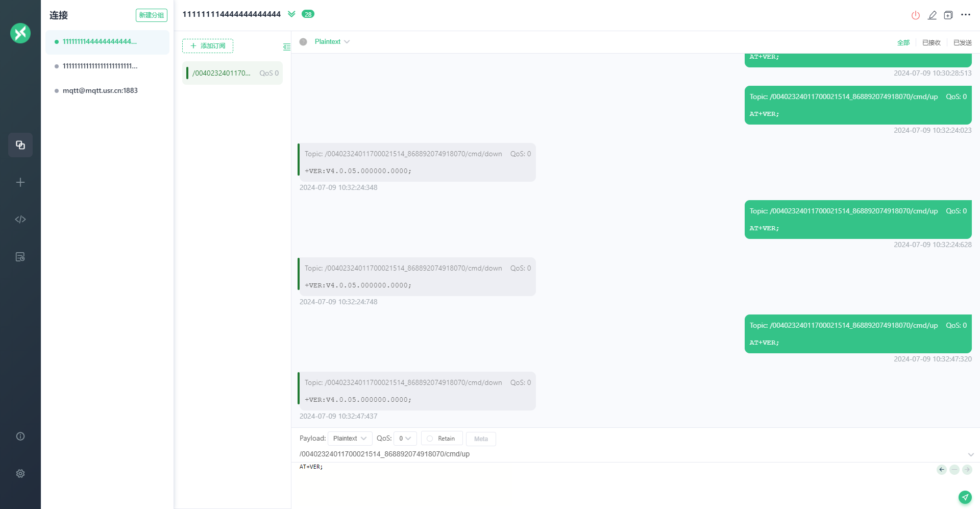Filter to sent messages with 已发送
The height and width of the screenshot is (509, 980).
(x=963, y=43)
